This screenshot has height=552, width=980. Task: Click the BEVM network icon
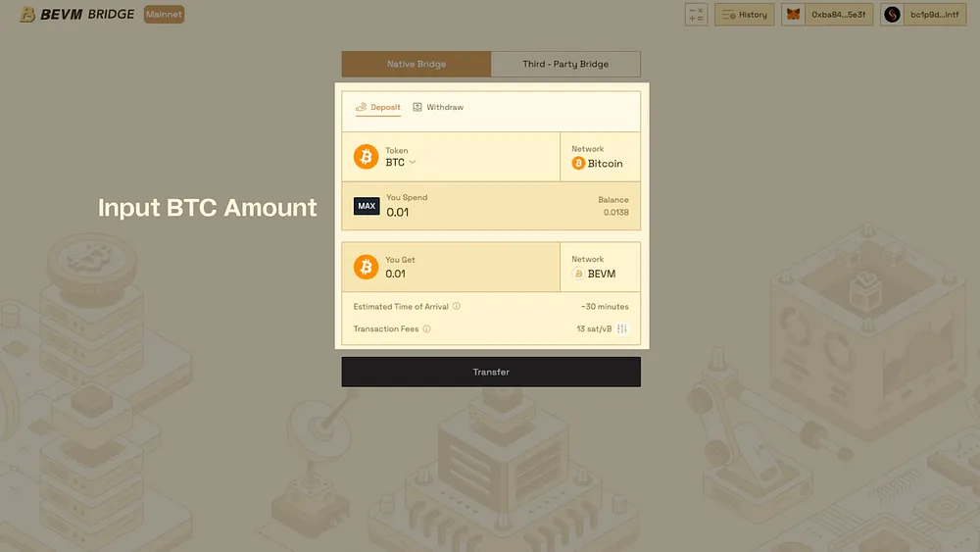click(x=578, y=274)
